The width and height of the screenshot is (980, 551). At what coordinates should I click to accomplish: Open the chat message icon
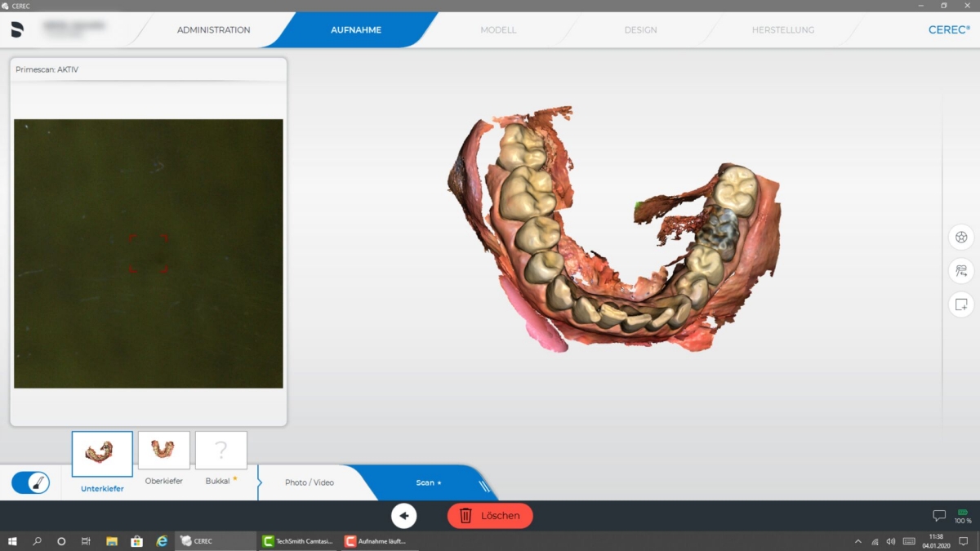(939, 516)
